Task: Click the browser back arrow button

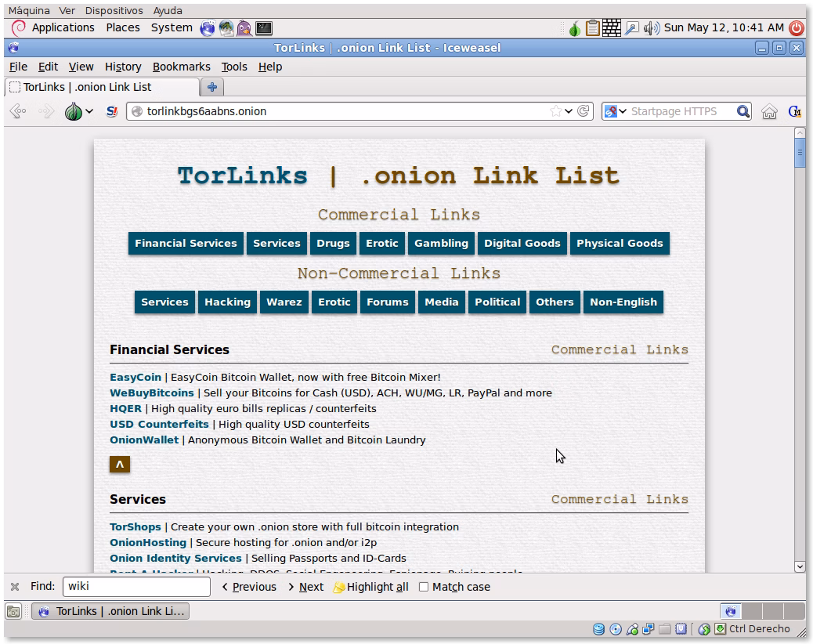Action: pyautogui.click(x=18, y=111)
